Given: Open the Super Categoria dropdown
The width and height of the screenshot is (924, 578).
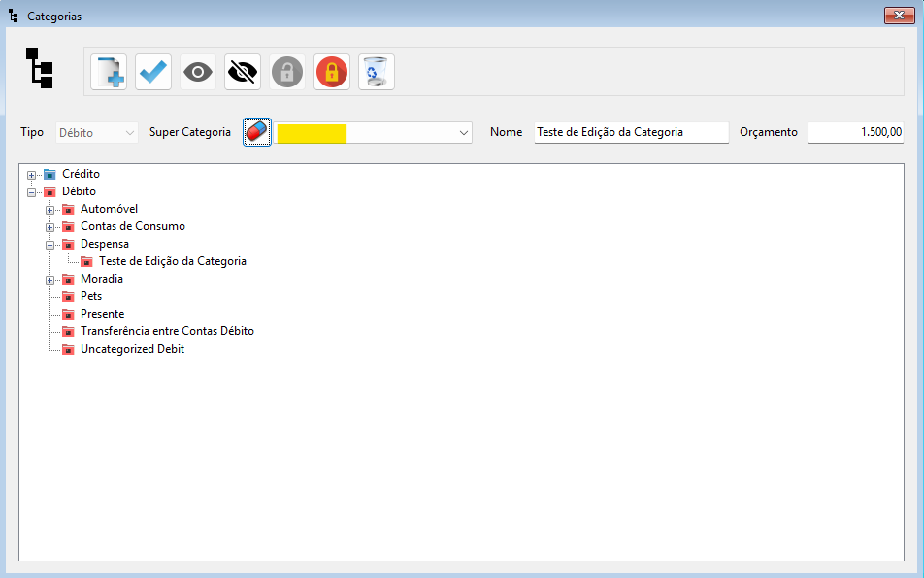Looking at the screenshot, I should [463, 133].
